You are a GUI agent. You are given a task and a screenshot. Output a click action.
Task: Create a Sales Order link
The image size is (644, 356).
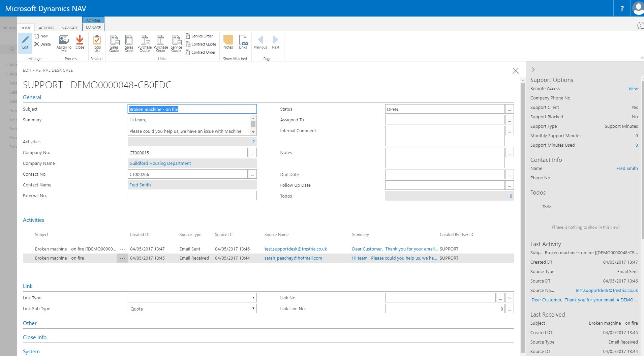129,43
